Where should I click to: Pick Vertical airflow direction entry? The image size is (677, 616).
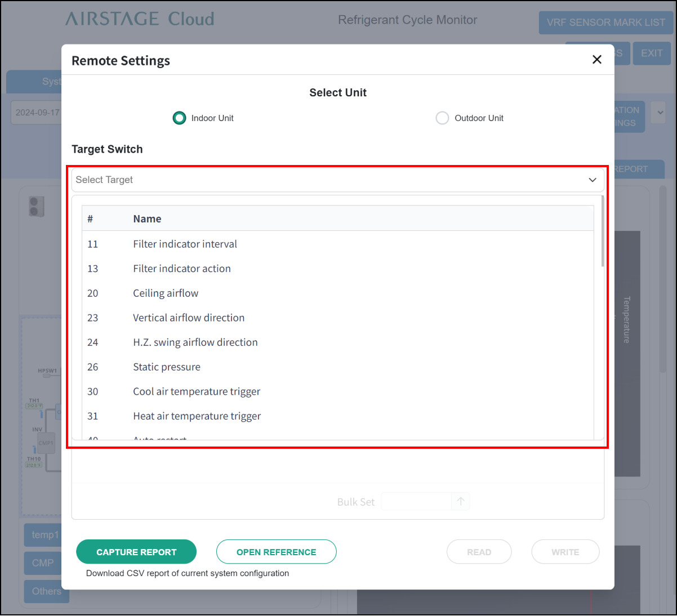coord(189,318)
